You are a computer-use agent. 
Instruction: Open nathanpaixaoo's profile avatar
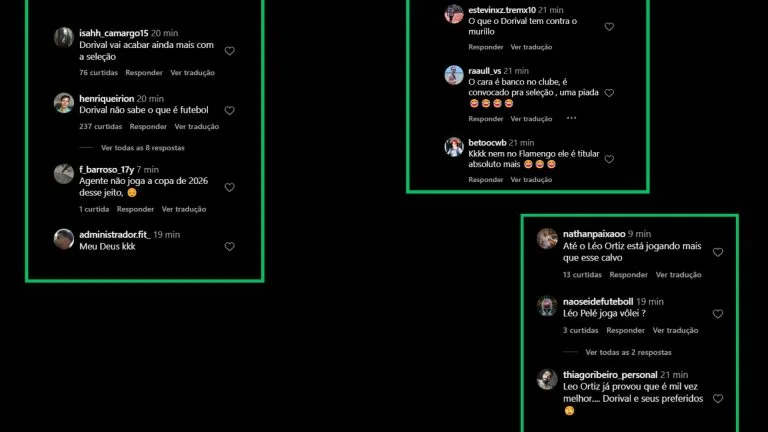coord(547,239)
